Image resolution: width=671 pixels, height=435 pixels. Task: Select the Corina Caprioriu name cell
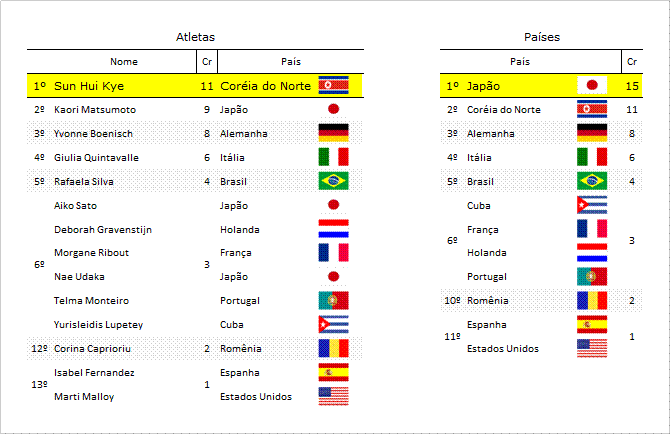pyautogui.click(x=92, y=349)
